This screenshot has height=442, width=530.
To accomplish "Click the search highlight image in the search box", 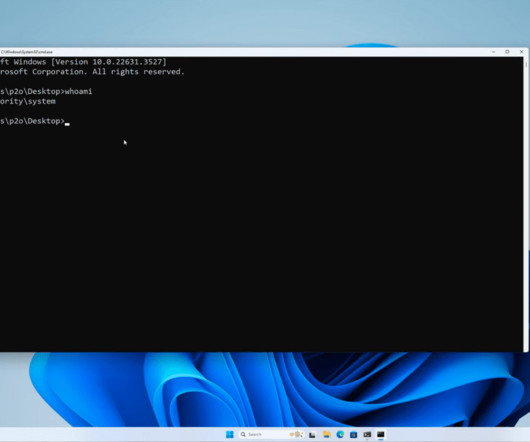I will [x=297, y=434].
